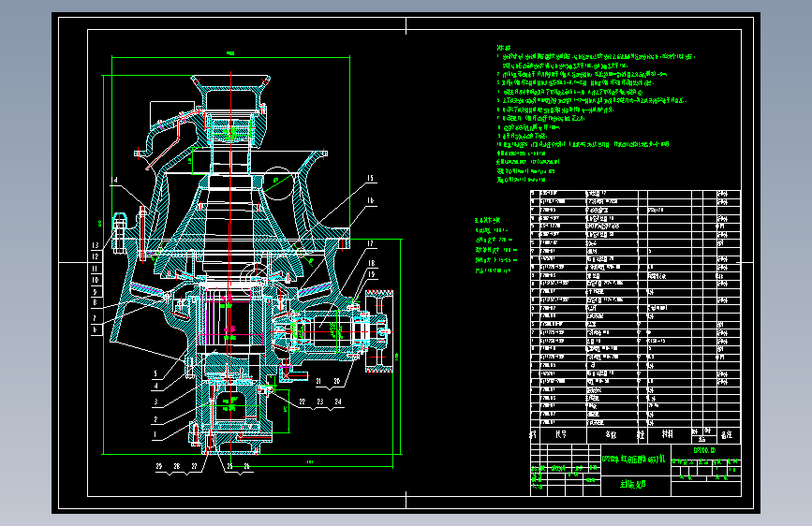Select part balloon number 15
Screen dimensions: 812x526
tap(370, 178)
